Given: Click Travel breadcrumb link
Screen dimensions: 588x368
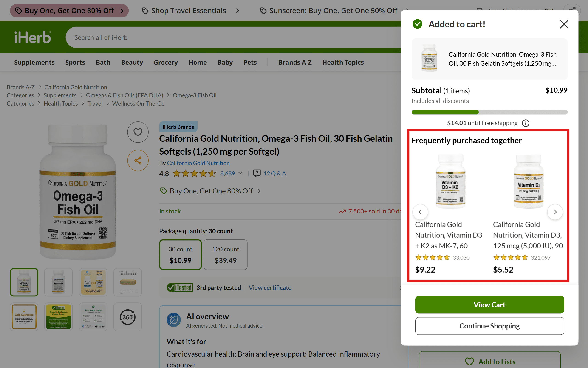Looking at the screenshot, I should (95, 103).
